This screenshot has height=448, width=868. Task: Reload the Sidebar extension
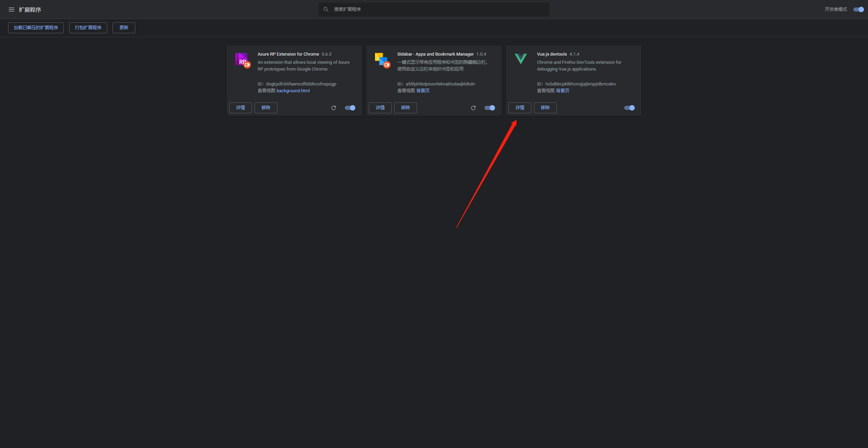(473, 108)
